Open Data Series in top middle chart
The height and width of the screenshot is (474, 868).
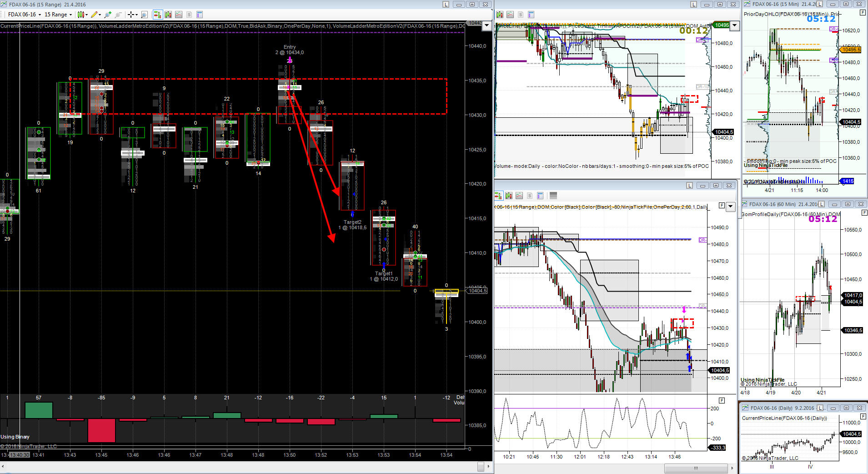499,15
